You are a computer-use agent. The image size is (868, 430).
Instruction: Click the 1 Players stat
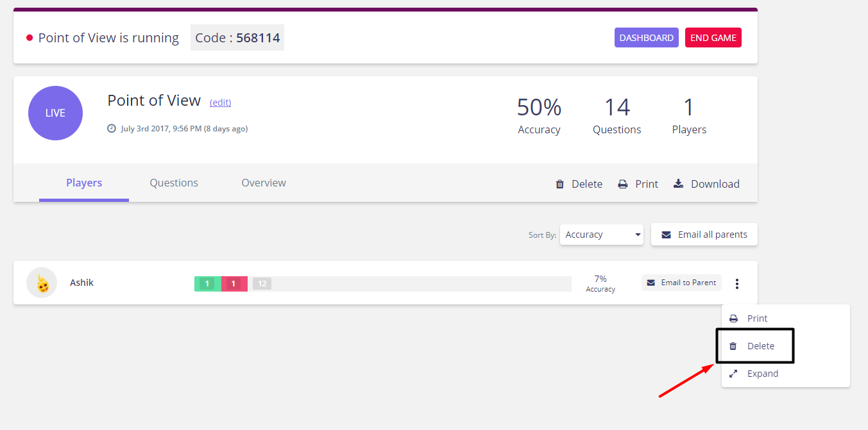point(689,116)
